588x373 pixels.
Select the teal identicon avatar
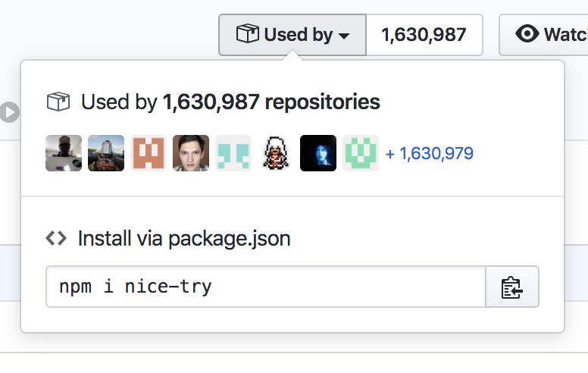[x=233, y=153]
